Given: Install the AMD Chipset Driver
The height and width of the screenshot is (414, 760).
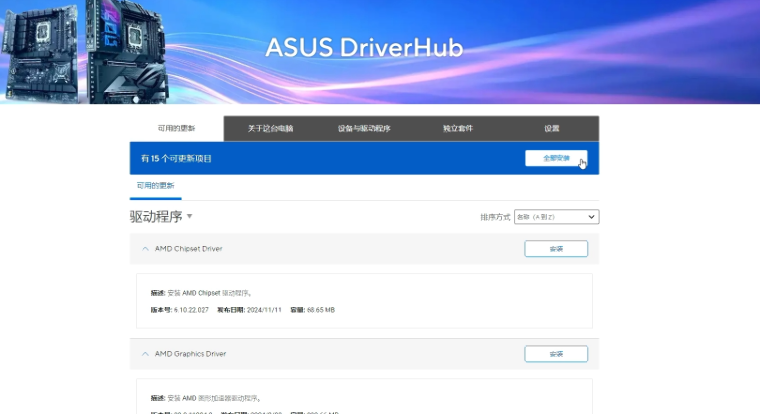Looking at the screenshot, I should pyautogui.click(x=556, y=249).
